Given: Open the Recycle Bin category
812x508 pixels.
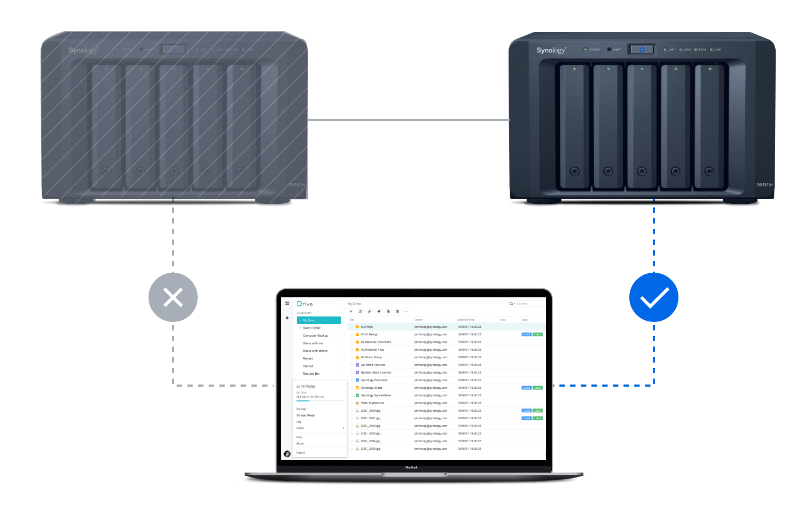Looking at the screenshot, I should 311,374.
